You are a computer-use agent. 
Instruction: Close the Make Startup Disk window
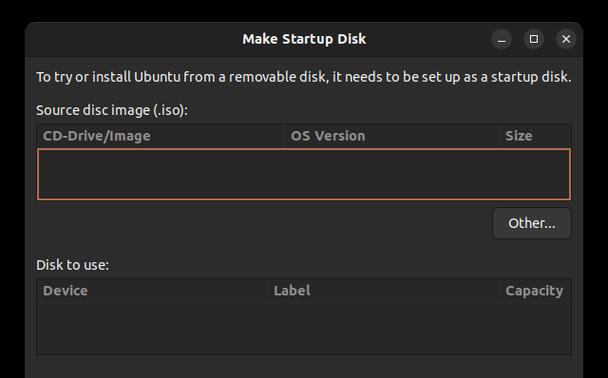(x=566, y=39)
